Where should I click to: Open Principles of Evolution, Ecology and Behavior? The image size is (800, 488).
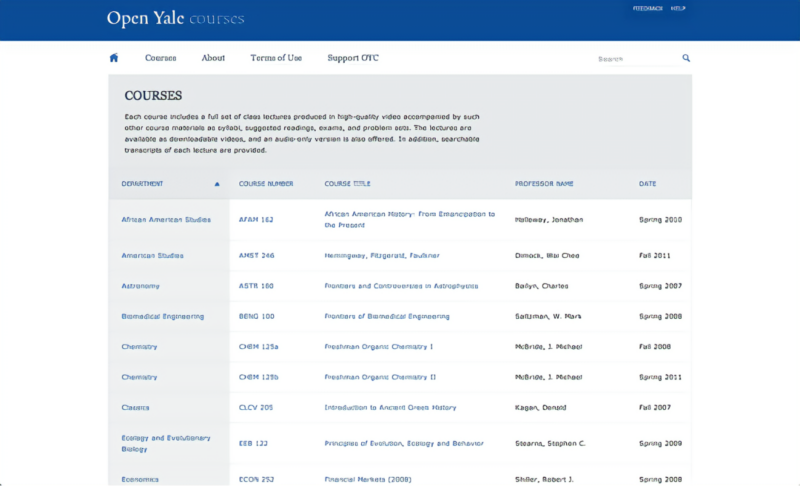(x=404, y=444)
